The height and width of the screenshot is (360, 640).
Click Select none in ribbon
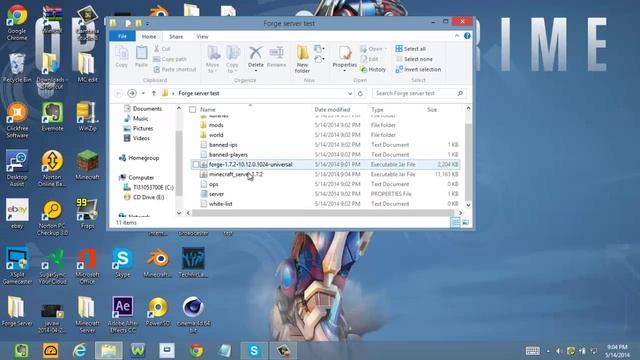tap(414, 59)
